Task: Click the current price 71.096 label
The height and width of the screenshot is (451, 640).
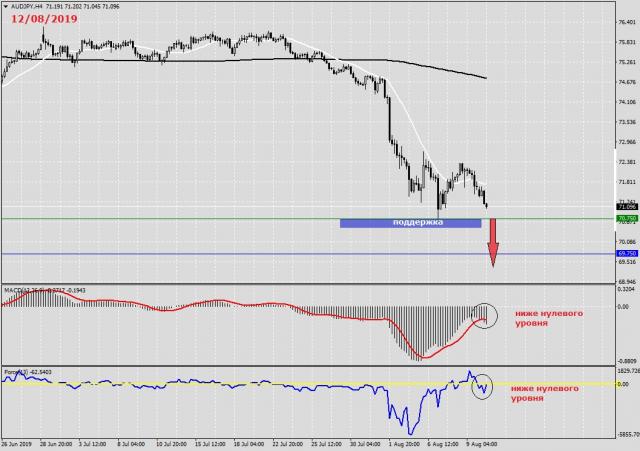Action: [x=627, y=207]
